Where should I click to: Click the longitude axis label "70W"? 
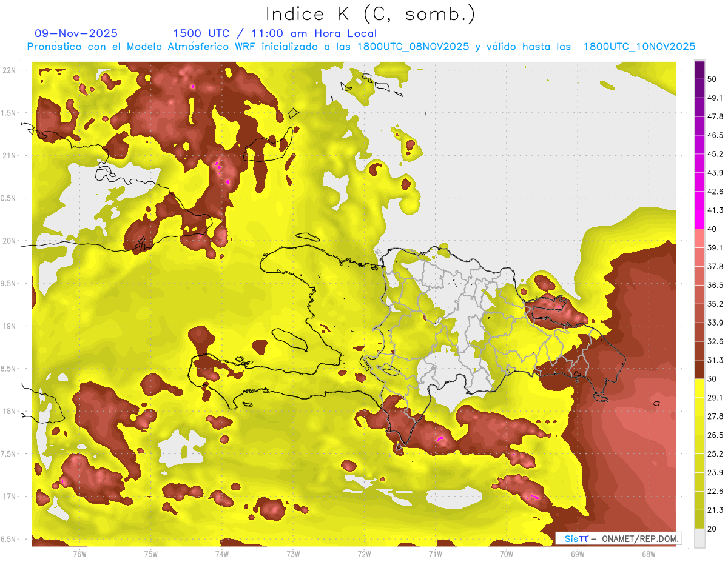pyautogui.click(x=507, y=554)
